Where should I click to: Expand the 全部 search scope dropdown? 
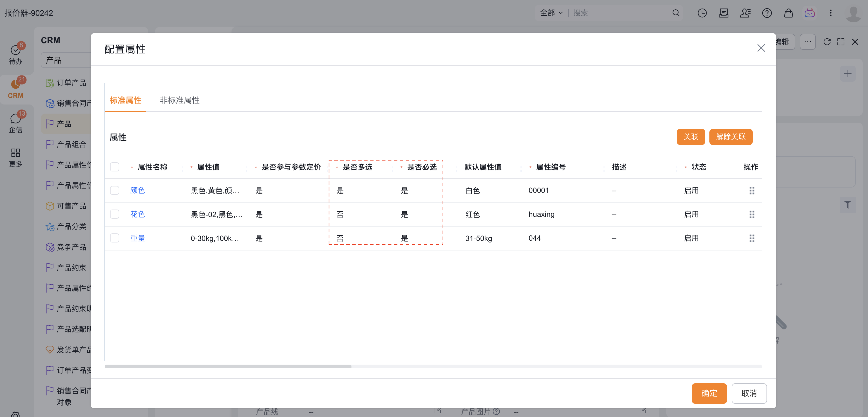(x=551, y=13)
